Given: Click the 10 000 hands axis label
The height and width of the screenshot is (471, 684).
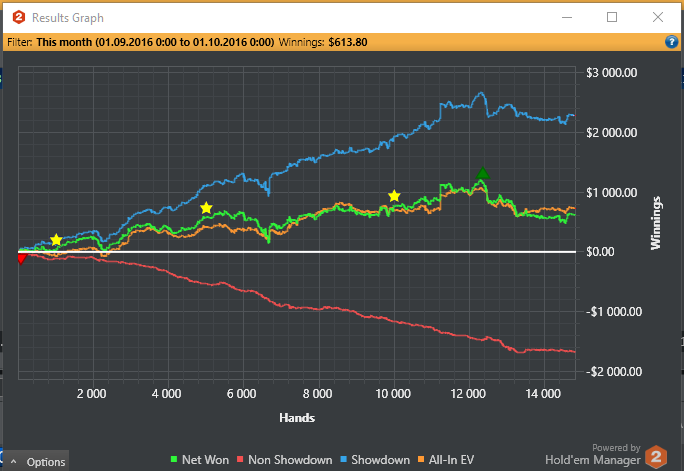Looking at the screenshot, I should click(x=393, y=394).
